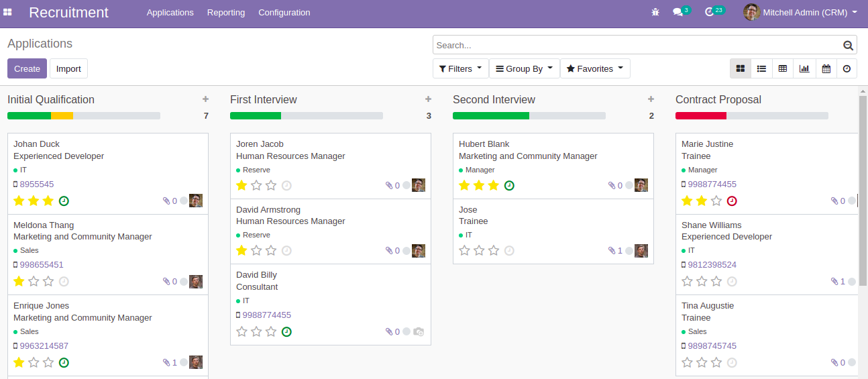Click the Import button
The width and height of the screenshot is (868, 379).
68,68
